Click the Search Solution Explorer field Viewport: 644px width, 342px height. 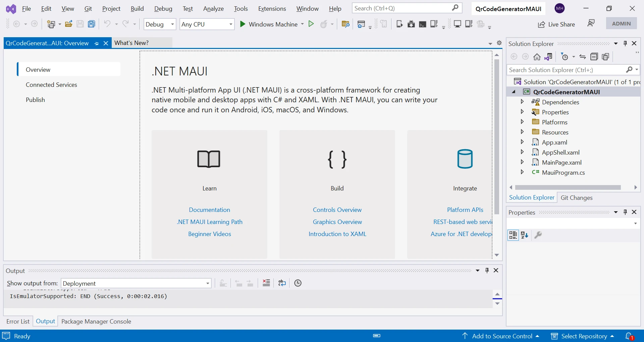(x=566, y=70)
